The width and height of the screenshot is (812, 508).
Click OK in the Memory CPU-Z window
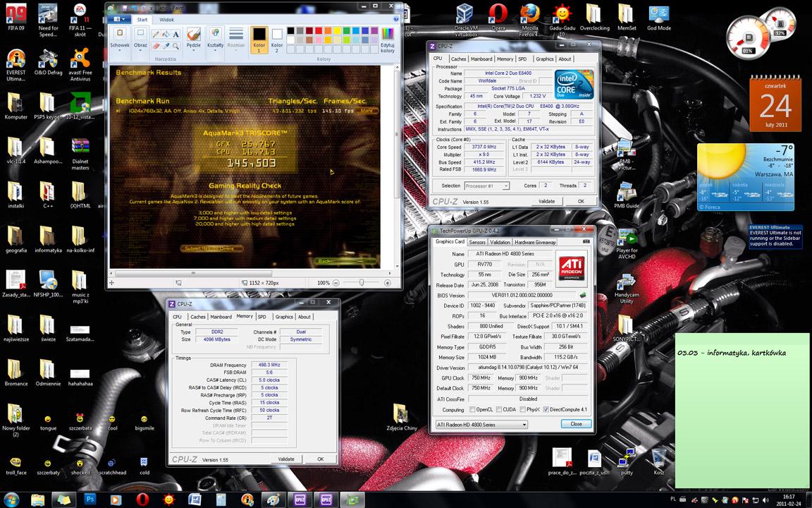click(x=320, y=459)
